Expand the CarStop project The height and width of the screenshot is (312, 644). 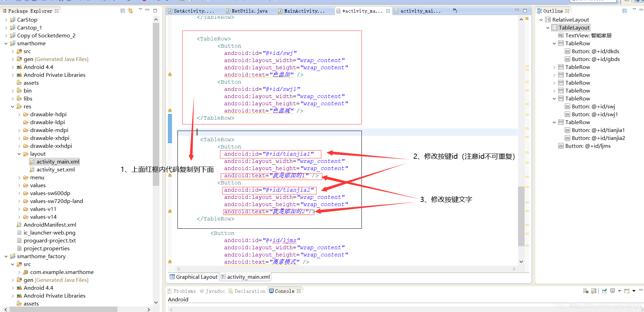(6, 20)
